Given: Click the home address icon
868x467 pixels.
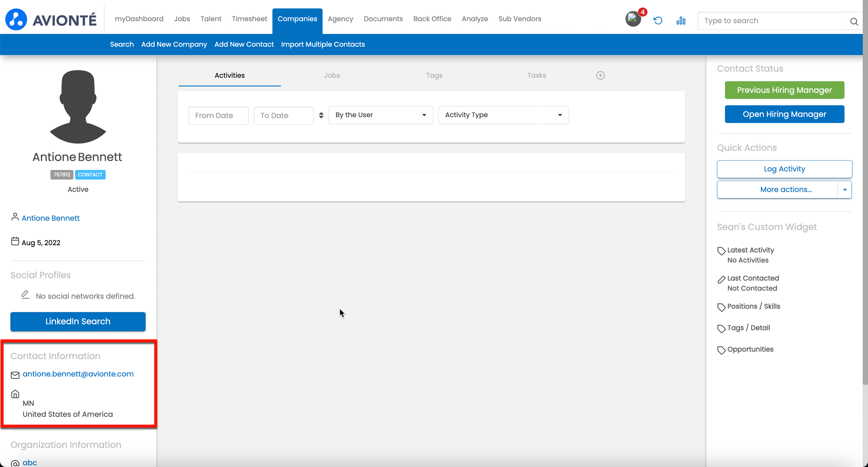Looking at the screenshot, I should tap(15, 394).
